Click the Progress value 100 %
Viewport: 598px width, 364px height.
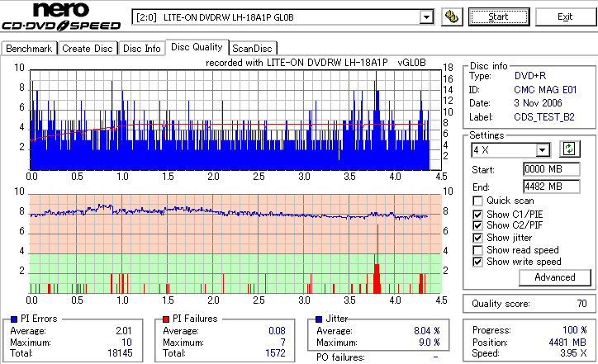point(574,330)
